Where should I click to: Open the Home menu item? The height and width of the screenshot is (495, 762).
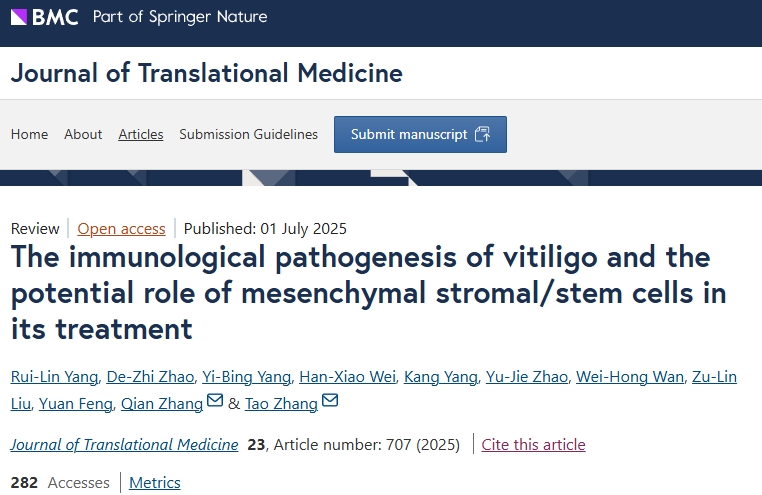point(29,135)
